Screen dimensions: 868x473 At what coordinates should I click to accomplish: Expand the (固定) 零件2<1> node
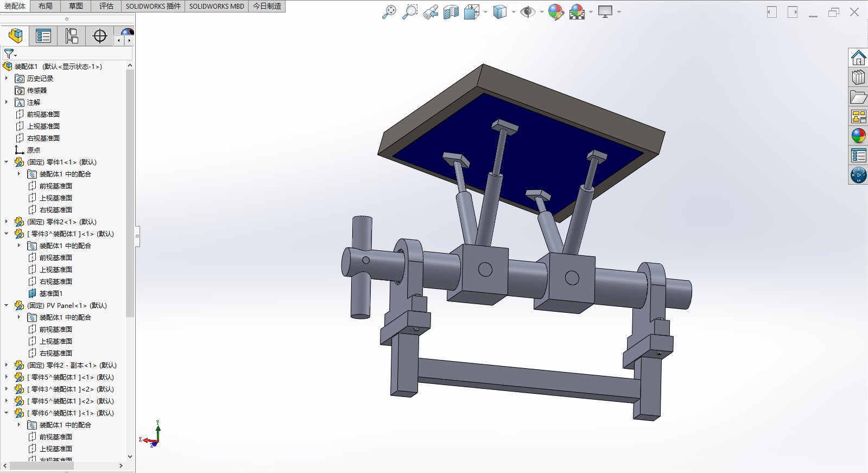pos(7,222)
